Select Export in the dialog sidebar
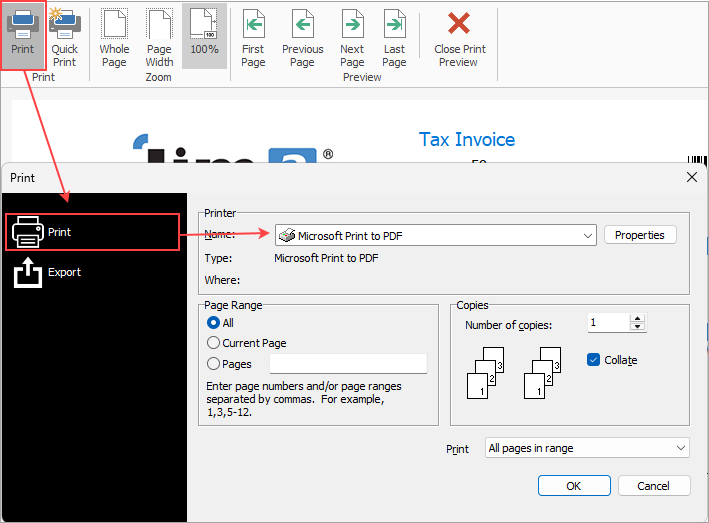 point(47,272)
